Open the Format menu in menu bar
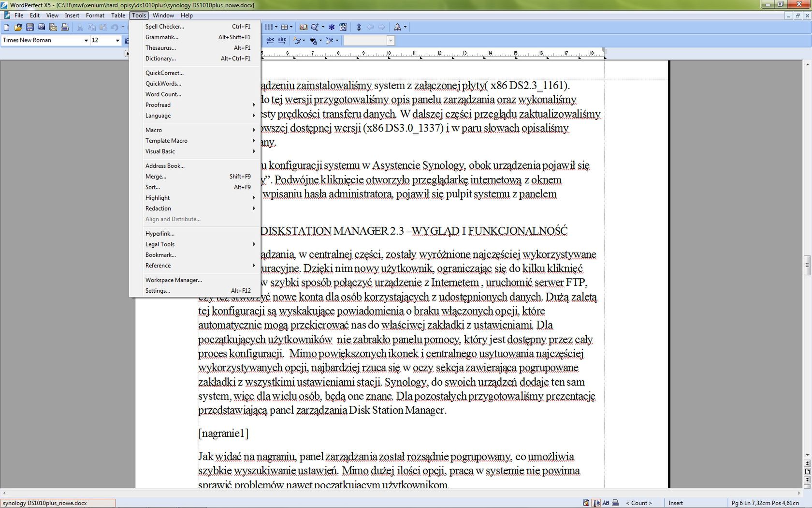This screenshot has height=508, width=812. (x=95, y=15)
